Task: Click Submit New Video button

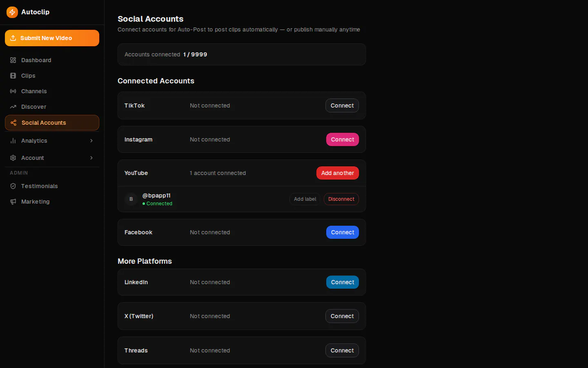Action: tap(52, 38)
